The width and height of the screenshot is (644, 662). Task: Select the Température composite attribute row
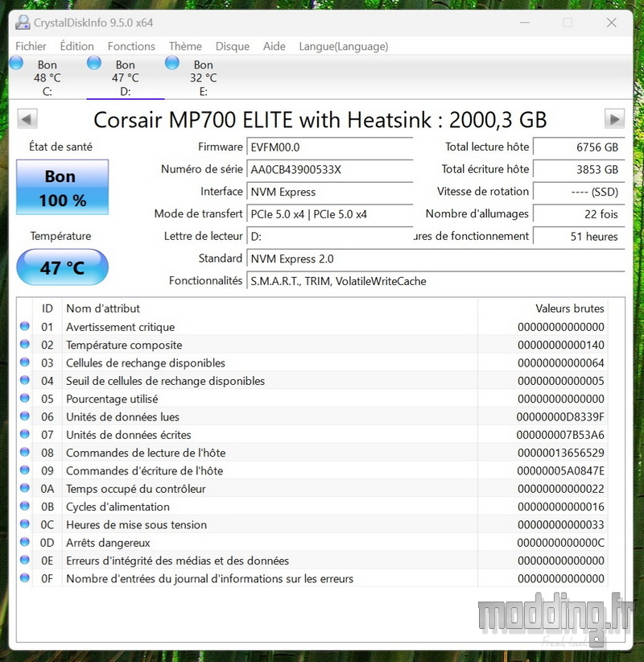pos(312,345)
